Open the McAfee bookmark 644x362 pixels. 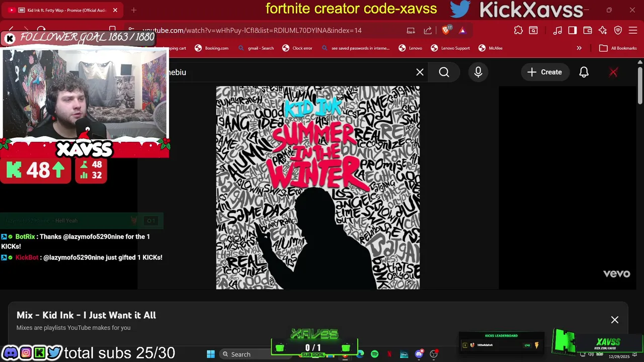tap(491, 48)
